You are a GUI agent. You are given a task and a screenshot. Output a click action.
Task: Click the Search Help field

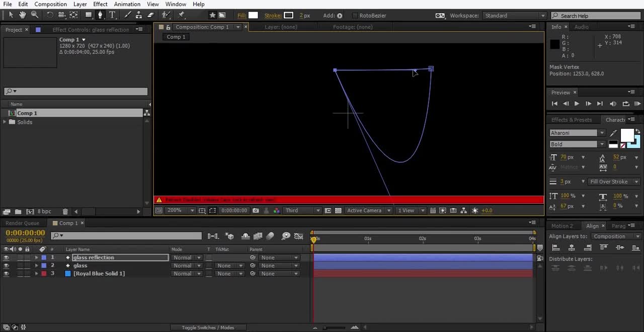[597, 16]
